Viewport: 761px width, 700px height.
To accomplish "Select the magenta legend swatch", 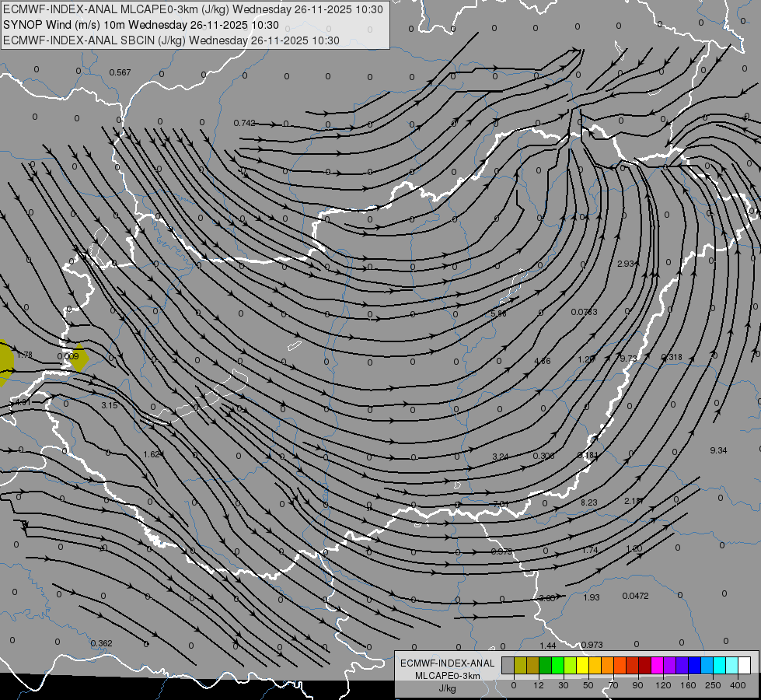I will [658, 665].
